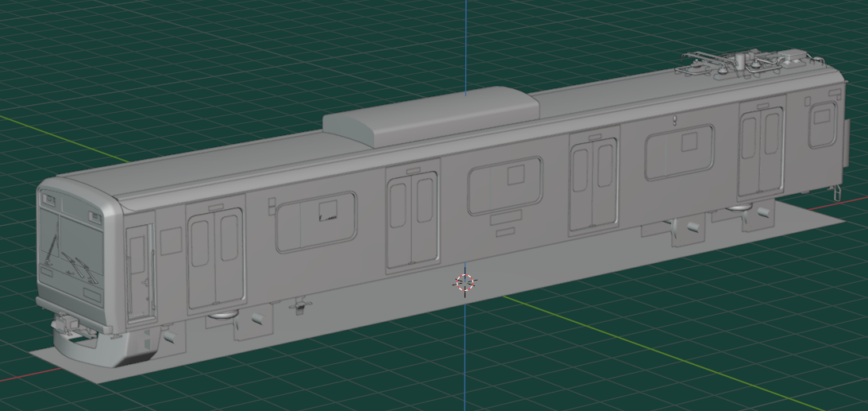Screen dimensions: 868x411
Task: Click the 3D cursor crosshair
Action: coord(465,282)
